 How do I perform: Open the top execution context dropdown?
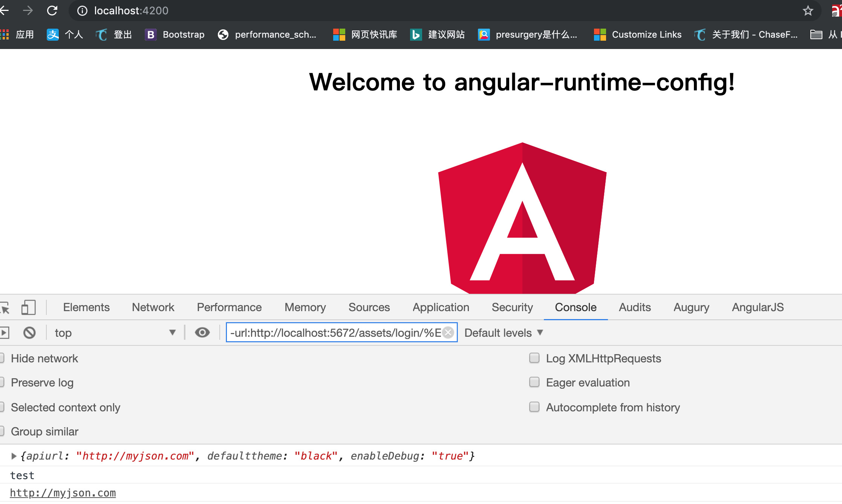tap(114, 333)
